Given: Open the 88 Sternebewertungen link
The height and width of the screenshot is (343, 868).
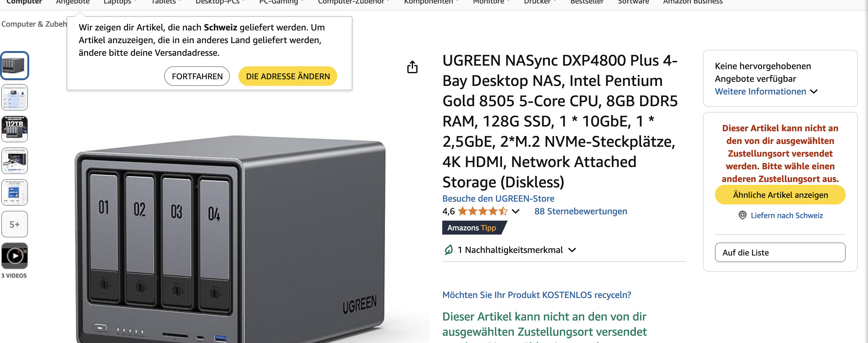Looking at the screenshot, I should [581, 211].
